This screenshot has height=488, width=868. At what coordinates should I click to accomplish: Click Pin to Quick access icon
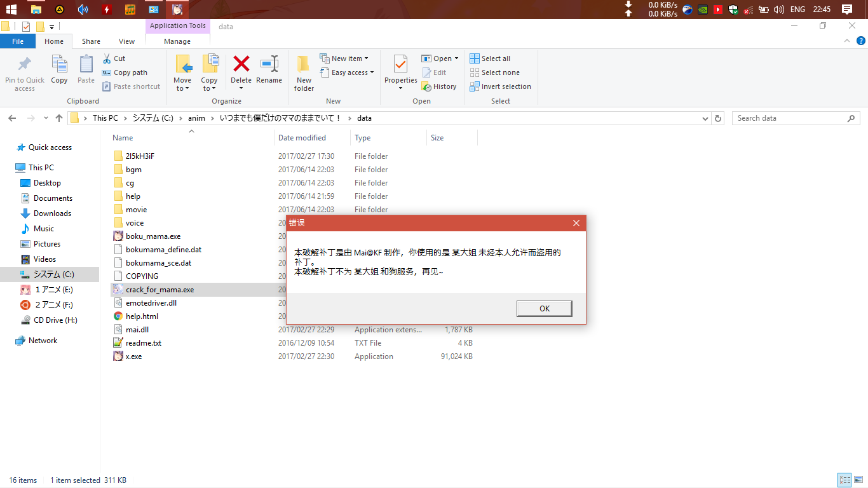click(x=25, y=64)
